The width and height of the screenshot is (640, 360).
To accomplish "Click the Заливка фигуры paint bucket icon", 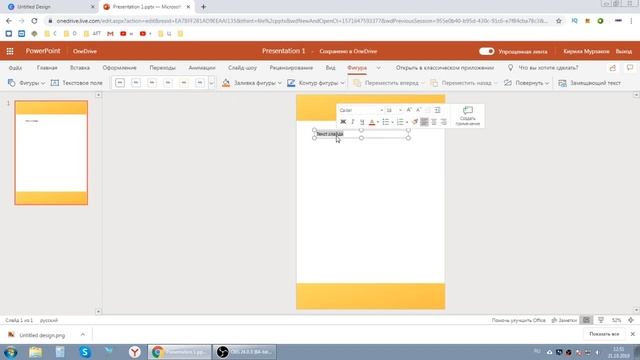I will (x=226, y=83).
